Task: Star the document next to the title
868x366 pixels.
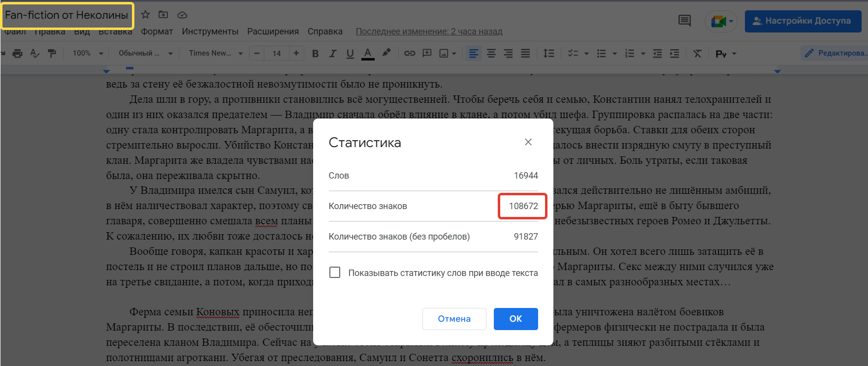Action: (145, 15)
